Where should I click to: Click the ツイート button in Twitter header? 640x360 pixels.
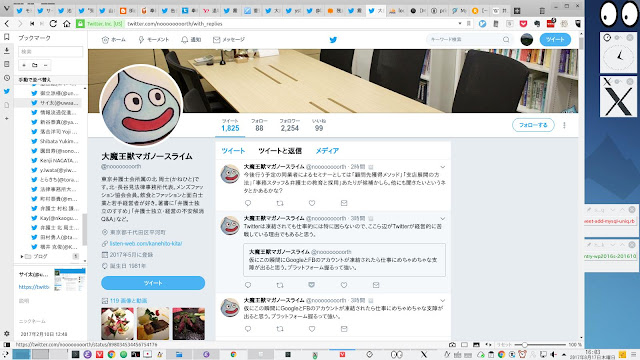(555, 40)
